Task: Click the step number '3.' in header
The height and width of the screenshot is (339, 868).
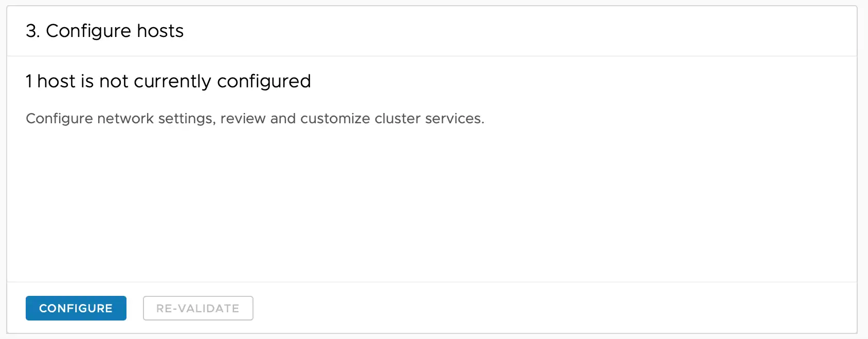Action: click(x=33, y=31)
